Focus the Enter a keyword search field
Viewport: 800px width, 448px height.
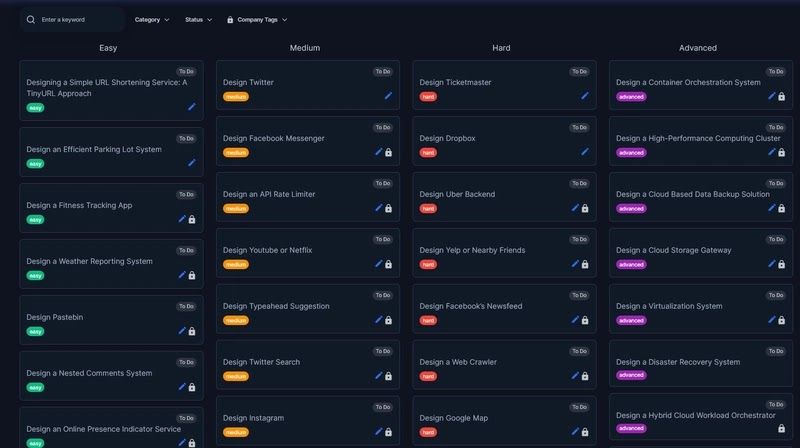point(72,19)
